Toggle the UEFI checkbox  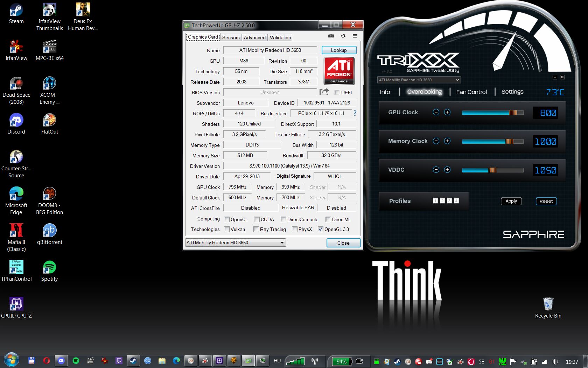[337, 93]
